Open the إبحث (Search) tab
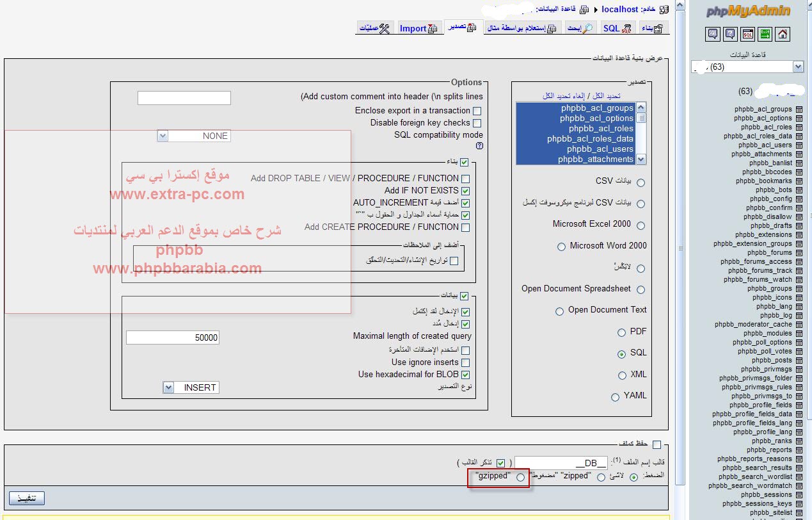Viewport: 812px width, 520px height. pos(581,28)
